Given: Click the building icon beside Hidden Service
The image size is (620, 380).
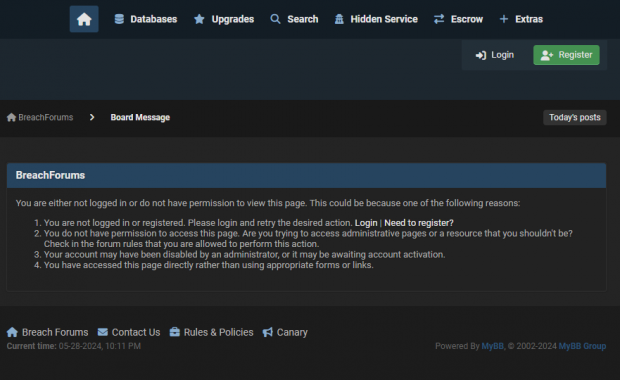Looking at the screenshot, I should 339,19.
